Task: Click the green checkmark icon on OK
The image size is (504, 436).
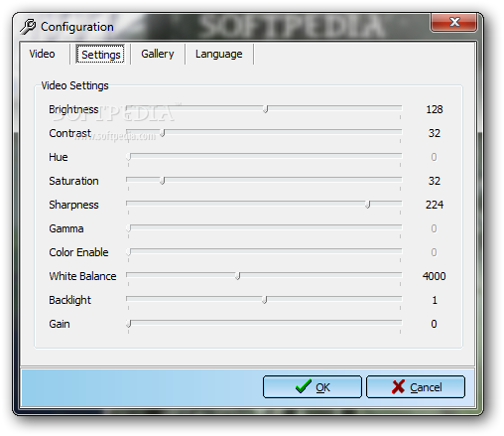Action: coord(303,386)
